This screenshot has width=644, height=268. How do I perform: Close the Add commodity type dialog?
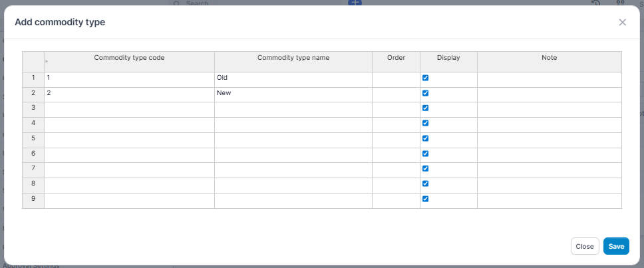pos(622,23)
